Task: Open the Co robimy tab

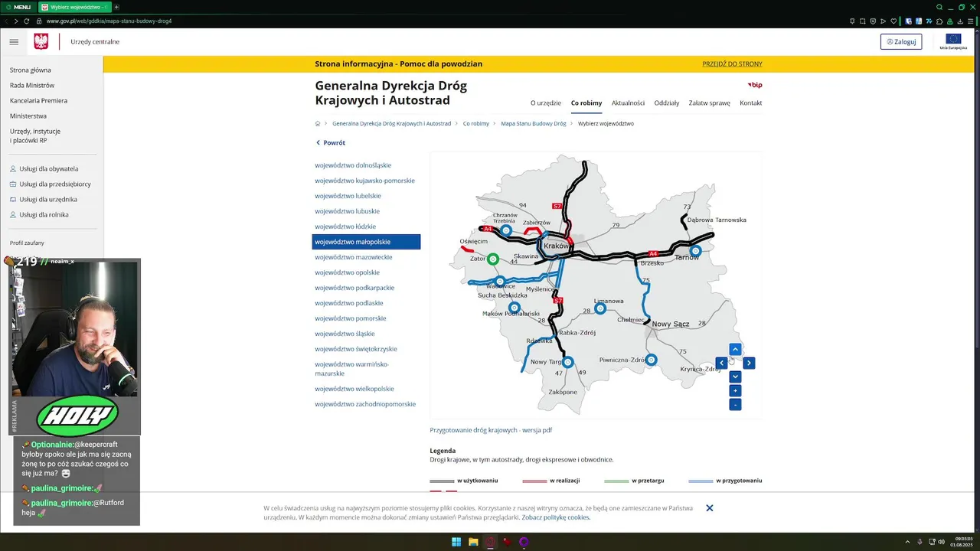Action: (586, 103)
